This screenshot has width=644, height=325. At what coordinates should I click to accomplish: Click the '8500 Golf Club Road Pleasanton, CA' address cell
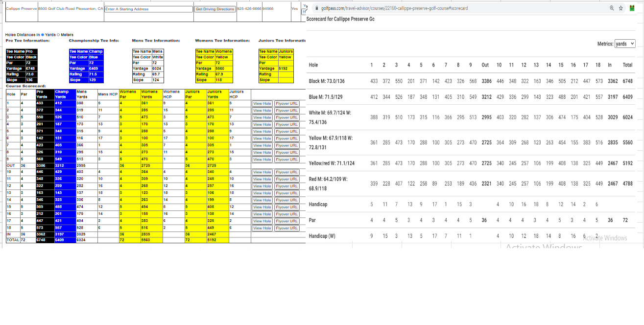(x=71, y=9)
